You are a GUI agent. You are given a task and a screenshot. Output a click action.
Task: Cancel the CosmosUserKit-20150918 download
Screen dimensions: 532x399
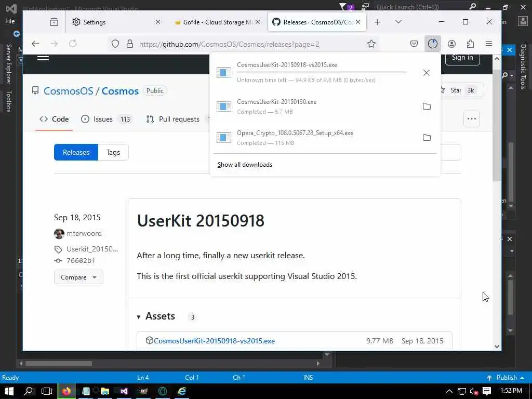[x=427, y=73]
